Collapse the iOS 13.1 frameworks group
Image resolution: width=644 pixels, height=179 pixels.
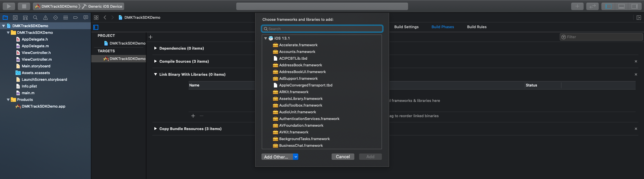point(265,38)
